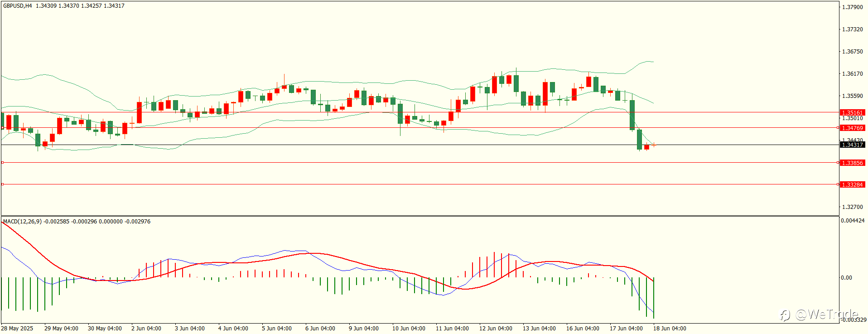Click the 1.37320 price axis value
The image size is (868, 334).
[852, 29]
